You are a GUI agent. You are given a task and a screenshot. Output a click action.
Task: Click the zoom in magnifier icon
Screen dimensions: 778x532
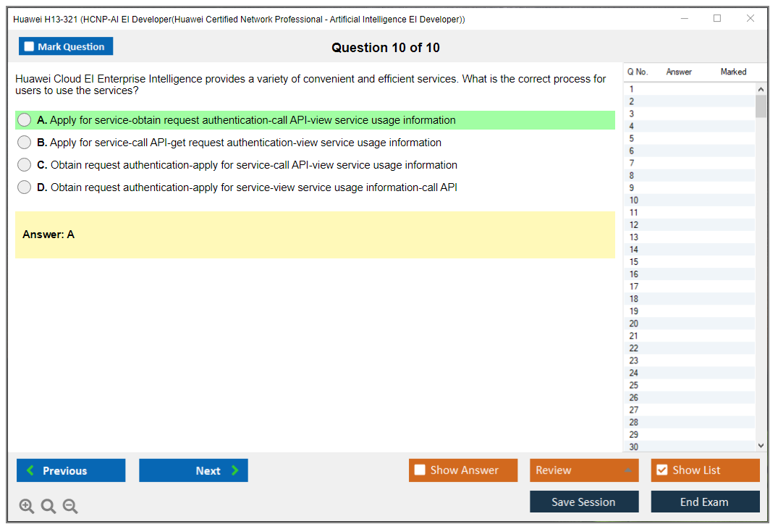27,507
